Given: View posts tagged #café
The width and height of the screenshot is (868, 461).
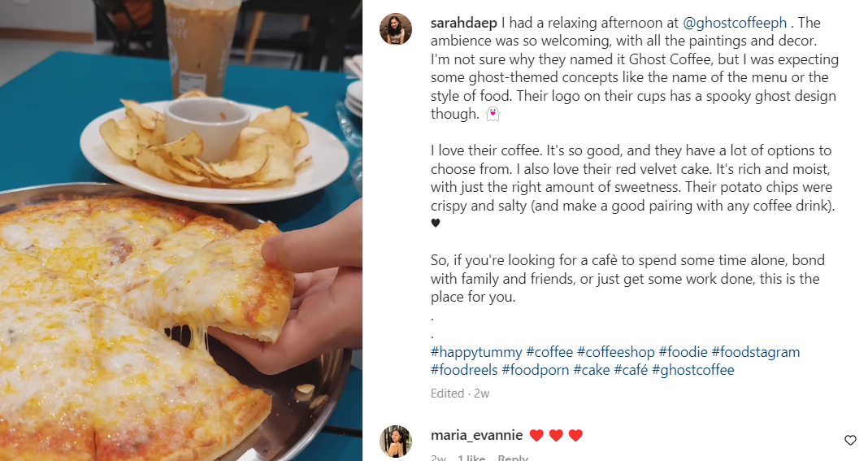Looking at the screenshot, I should [x=631, y=370].
